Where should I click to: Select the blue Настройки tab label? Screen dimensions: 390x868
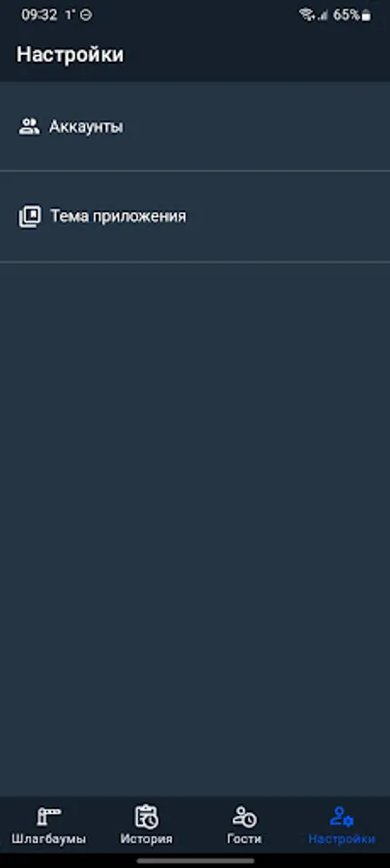[342, 839]
